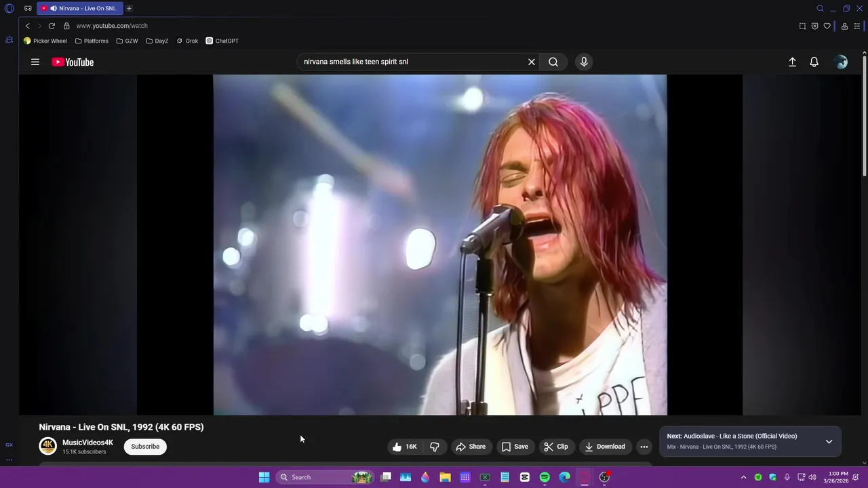Open a new browser tab
The width and height of the screenshot is (868, 488).
[129, 8]
